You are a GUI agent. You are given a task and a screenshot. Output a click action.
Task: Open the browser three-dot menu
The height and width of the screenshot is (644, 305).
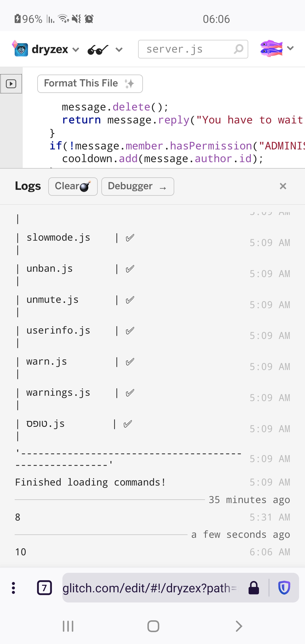click(13, 588)
